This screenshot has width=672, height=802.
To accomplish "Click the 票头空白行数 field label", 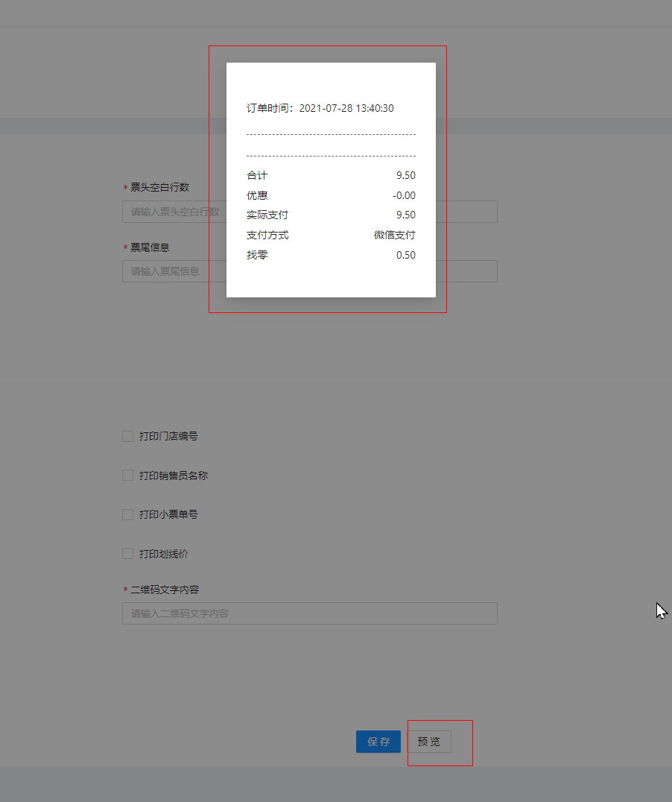I will 159,187.
